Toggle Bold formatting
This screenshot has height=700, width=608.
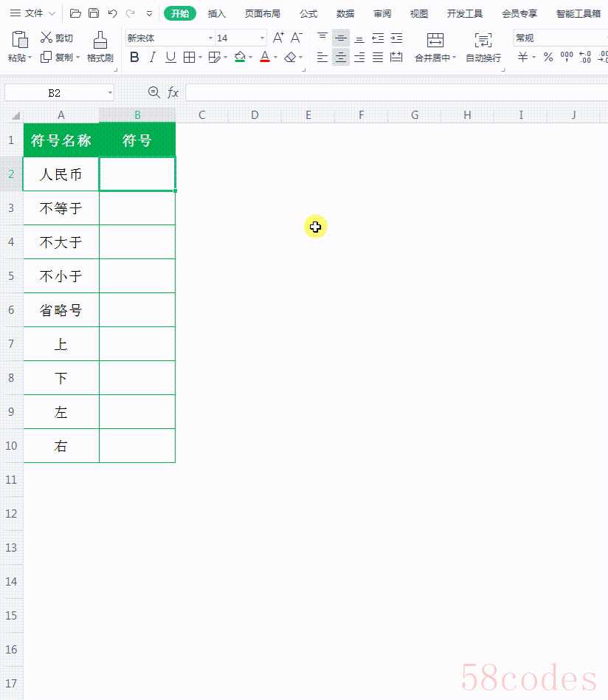pyautogui.click(x=134, y=57)
